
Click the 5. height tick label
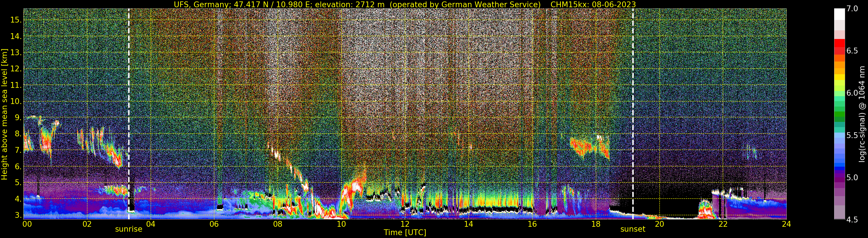pos(18,183)
